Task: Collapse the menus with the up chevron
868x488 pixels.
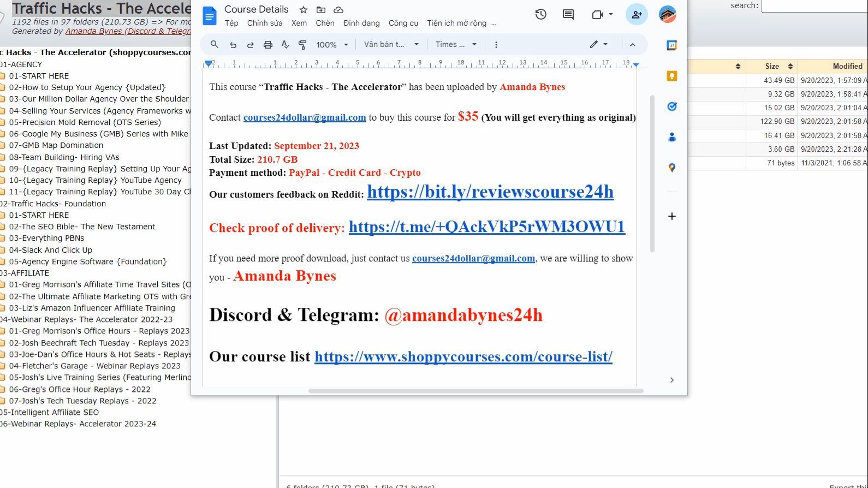Action: click(633, 45)
